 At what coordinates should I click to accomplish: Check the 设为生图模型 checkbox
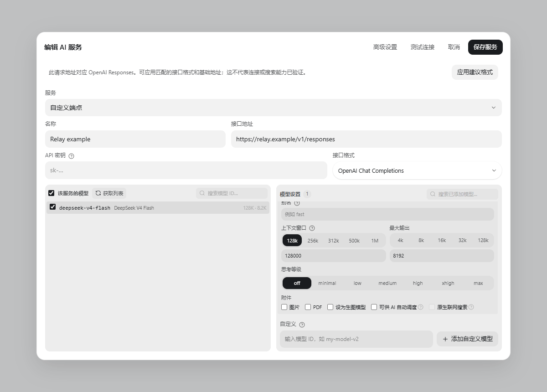330,307
